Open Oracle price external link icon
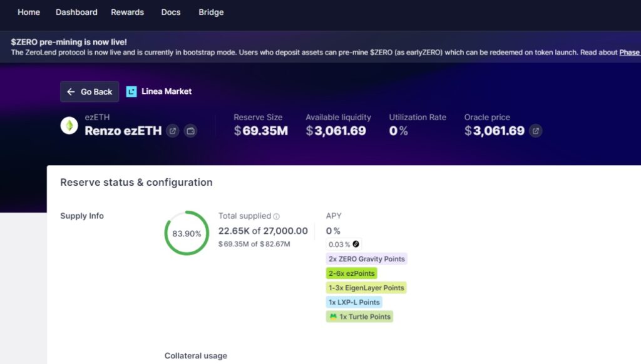 (x=536, y=131)
